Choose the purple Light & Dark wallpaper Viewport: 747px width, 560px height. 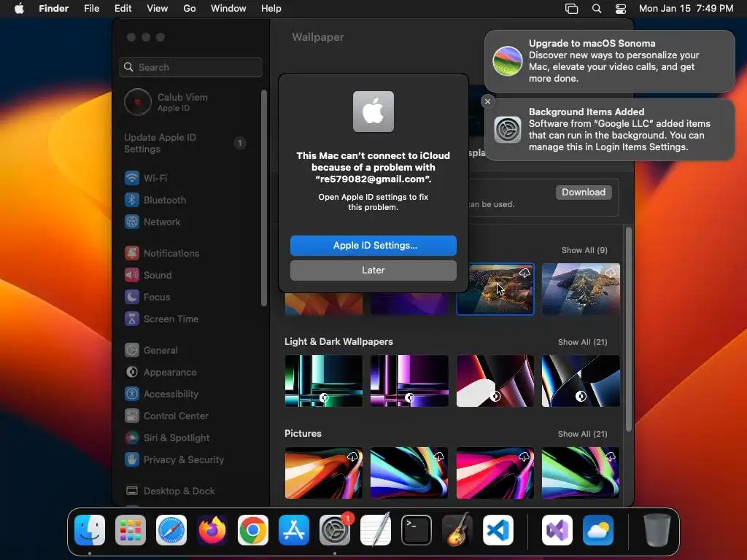tap(410, 381)
